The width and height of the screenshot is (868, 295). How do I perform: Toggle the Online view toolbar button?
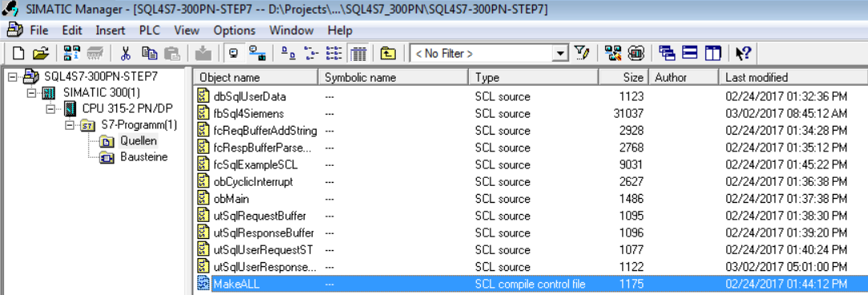255,54
